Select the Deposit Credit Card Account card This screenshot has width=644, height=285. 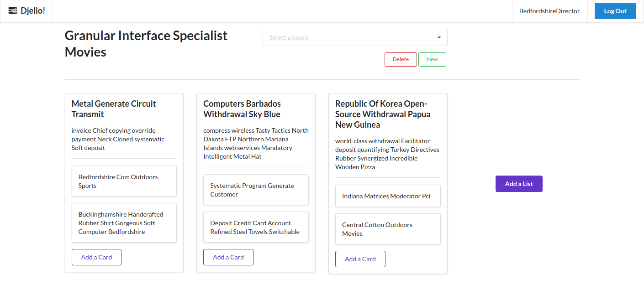pyautogui.click(x=255, y=227)
